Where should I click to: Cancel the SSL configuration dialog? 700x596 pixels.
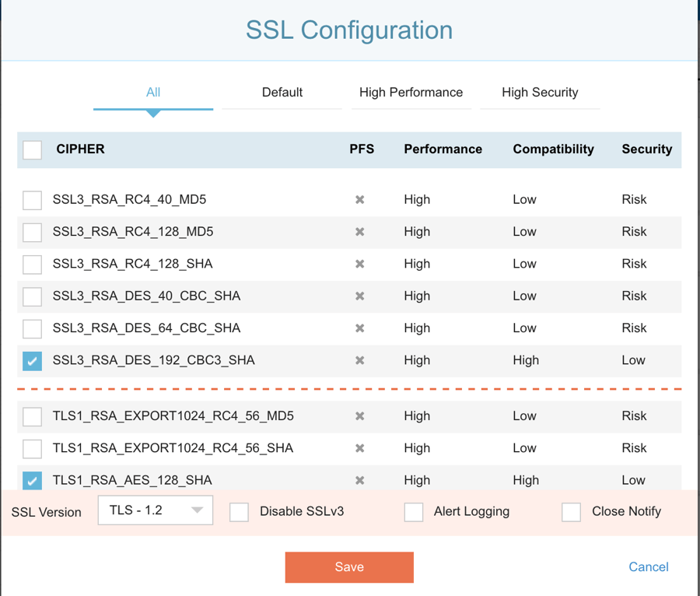point(648,567)
